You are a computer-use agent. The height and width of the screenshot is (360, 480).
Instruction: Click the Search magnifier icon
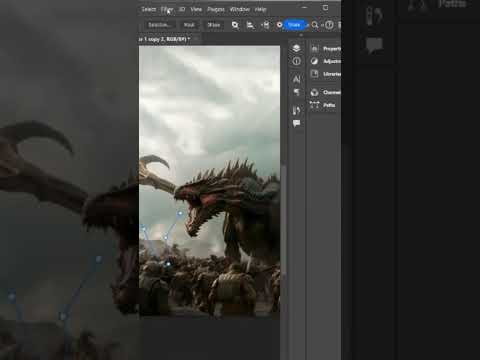(315, 25)
